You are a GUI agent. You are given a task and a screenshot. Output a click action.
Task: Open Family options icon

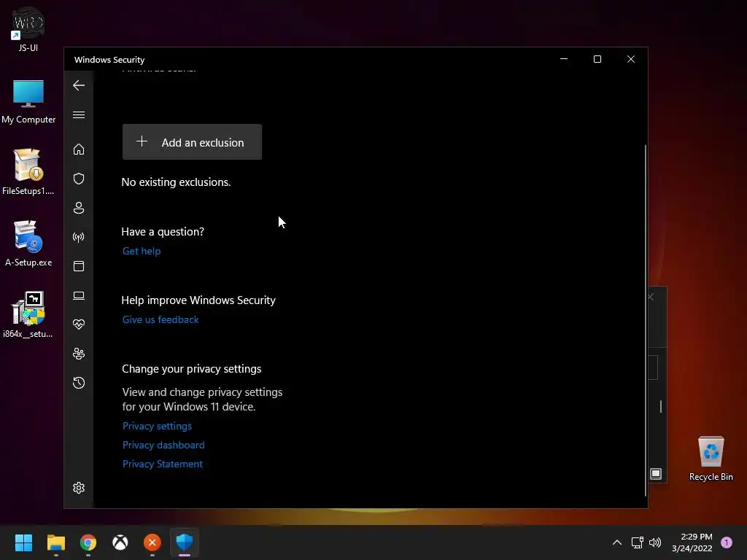click(79, 354)
